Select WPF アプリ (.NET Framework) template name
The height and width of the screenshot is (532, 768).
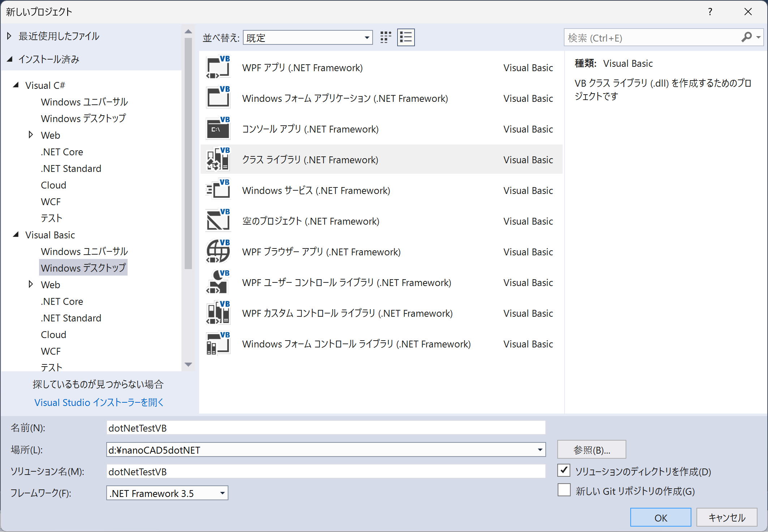(x=302, y=68)
